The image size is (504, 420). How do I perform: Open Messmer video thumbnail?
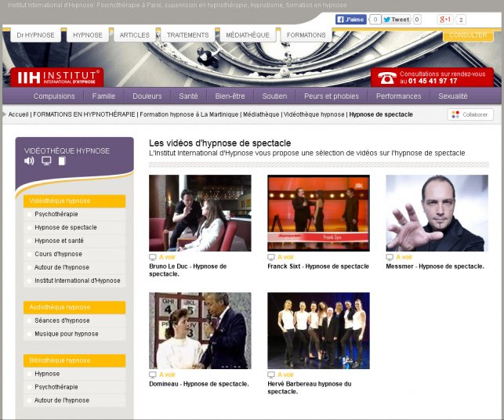tap(437, 213)
